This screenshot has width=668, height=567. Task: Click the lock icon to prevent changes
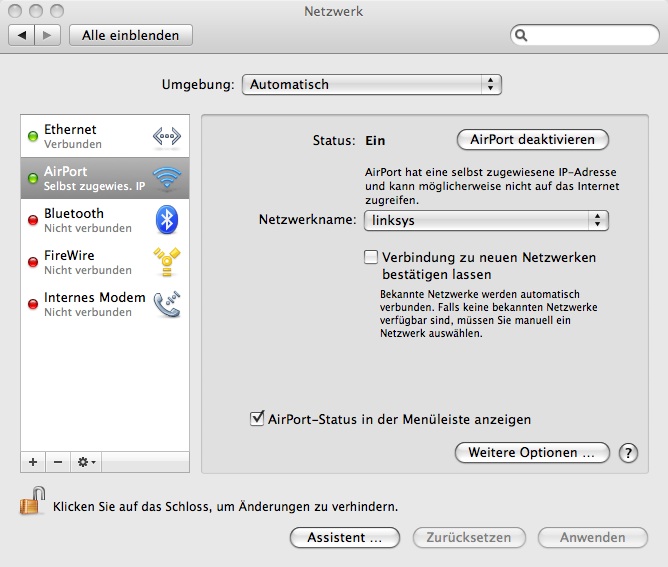(32, 501)
